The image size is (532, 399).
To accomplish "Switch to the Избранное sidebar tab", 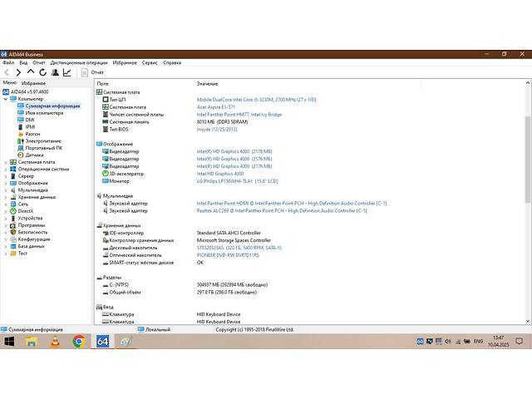I will [x=33, y=83].
